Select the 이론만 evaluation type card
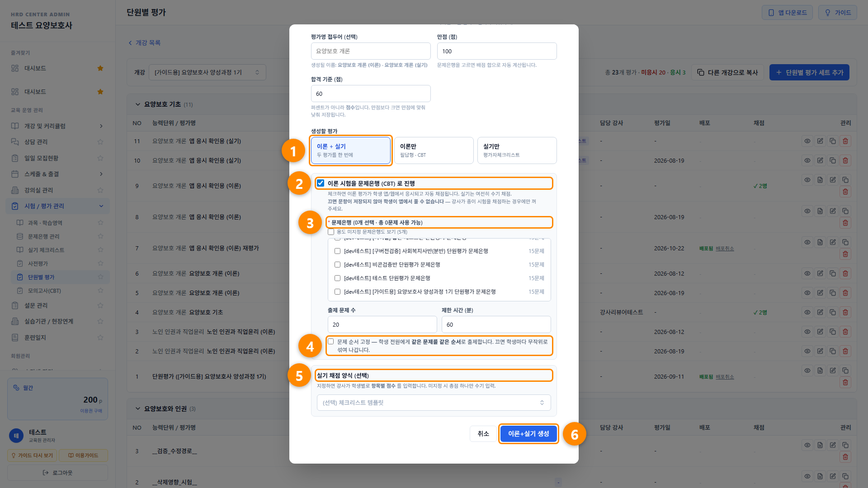The height and width of the screenshot is (488, 868). coord(434,150)
